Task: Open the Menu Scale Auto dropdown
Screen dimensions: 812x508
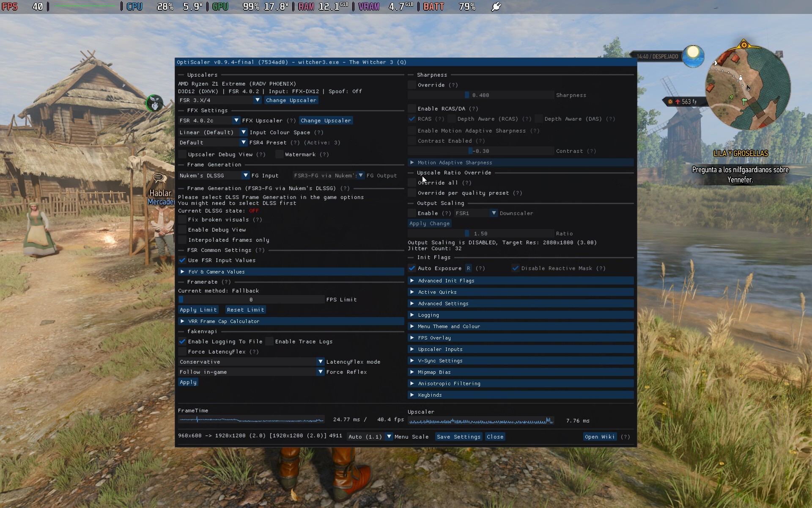Action: point(370,437)
